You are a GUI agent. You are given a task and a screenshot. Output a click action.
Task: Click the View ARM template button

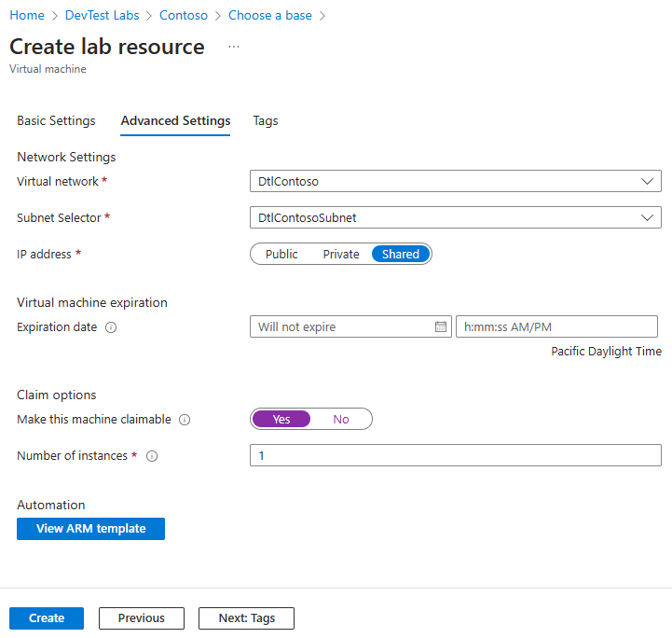click(90, 529)
